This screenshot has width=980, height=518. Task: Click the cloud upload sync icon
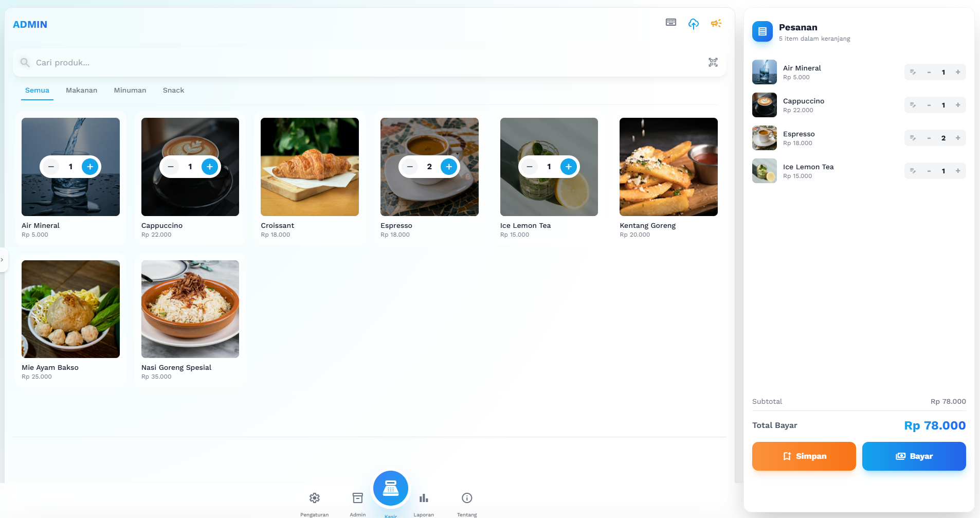tap(694, 24)
